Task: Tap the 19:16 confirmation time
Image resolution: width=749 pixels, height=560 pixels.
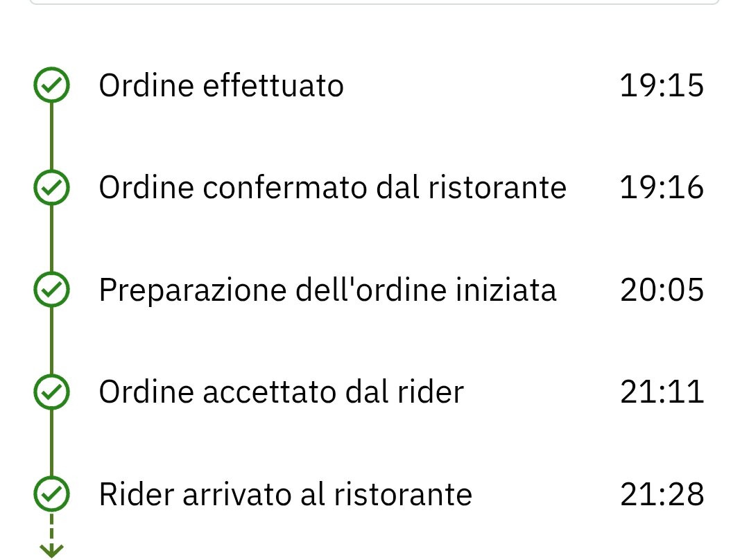Action: pos(661,188)
